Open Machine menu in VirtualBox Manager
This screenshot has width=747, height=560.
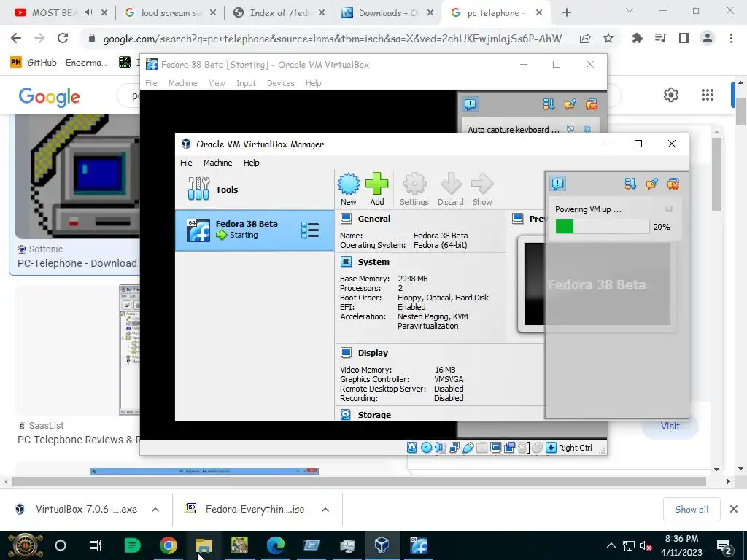tap(217, 163)
